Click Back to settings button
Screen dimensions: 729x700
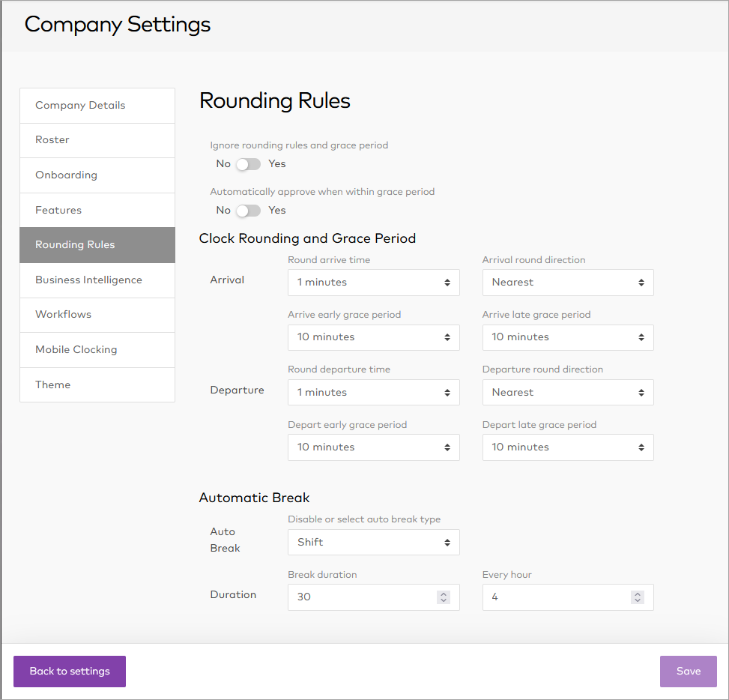70,672
